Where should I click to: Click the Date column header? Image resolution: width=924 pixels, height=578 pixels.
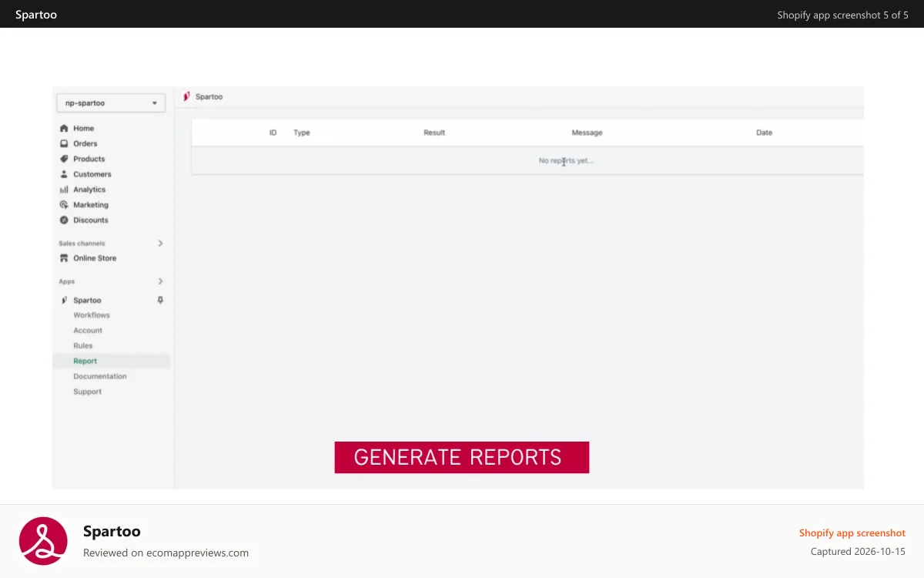coord(764,133)
